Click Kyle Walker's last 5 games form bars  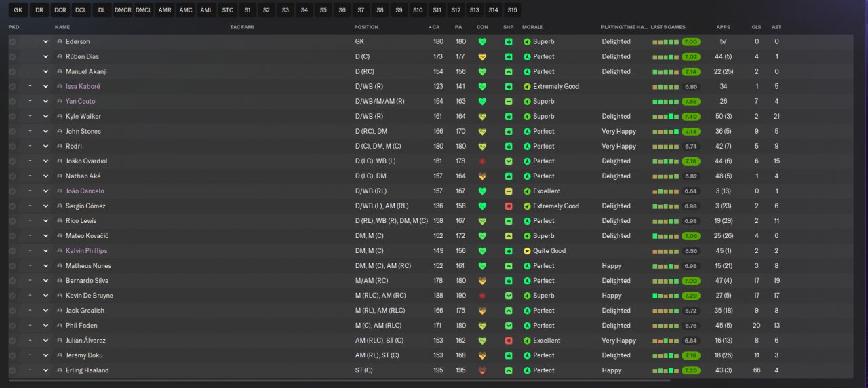[x=665, y=117]
